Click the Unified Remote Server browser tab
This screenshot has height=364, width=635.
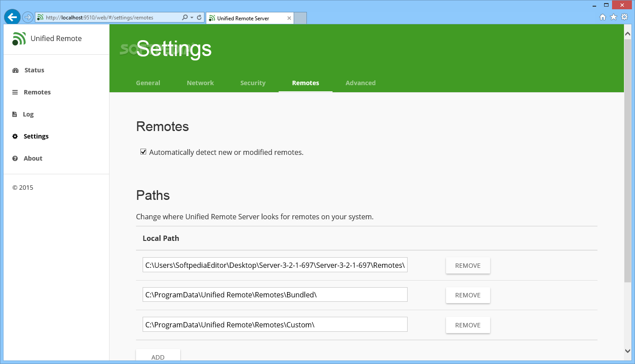[x=249, y=18]
